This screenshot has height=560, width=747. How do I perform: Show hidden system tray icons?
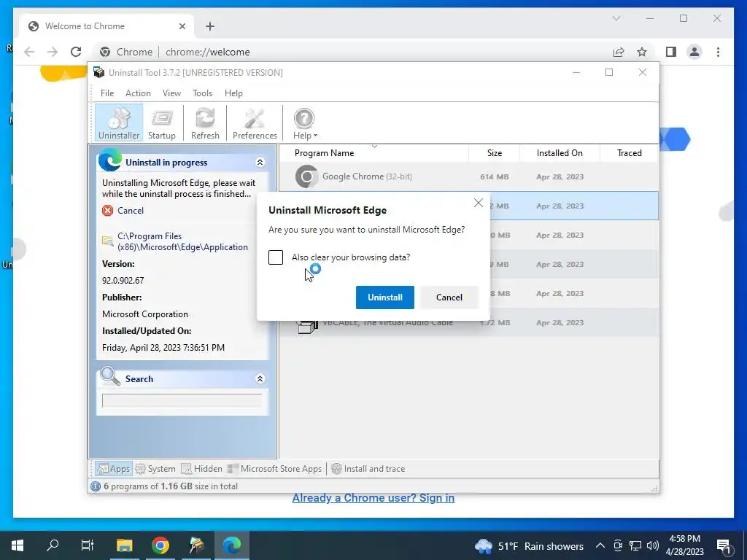point(600,545)
